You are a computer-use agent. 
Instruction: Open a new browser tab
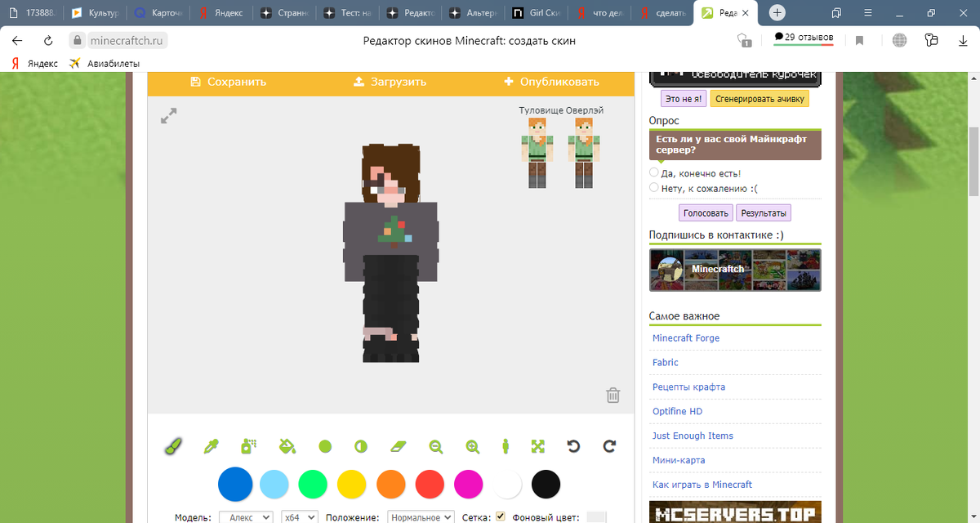(777, 13)
